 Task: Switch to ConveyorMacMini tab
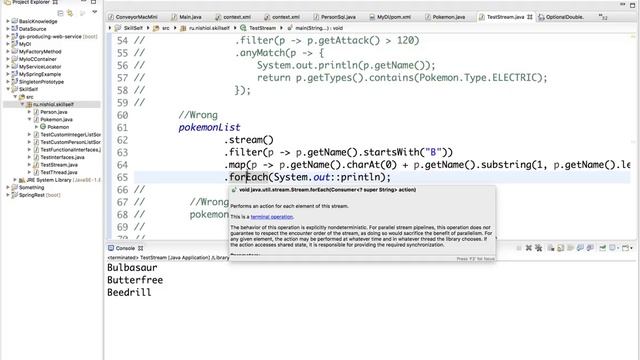136,17
